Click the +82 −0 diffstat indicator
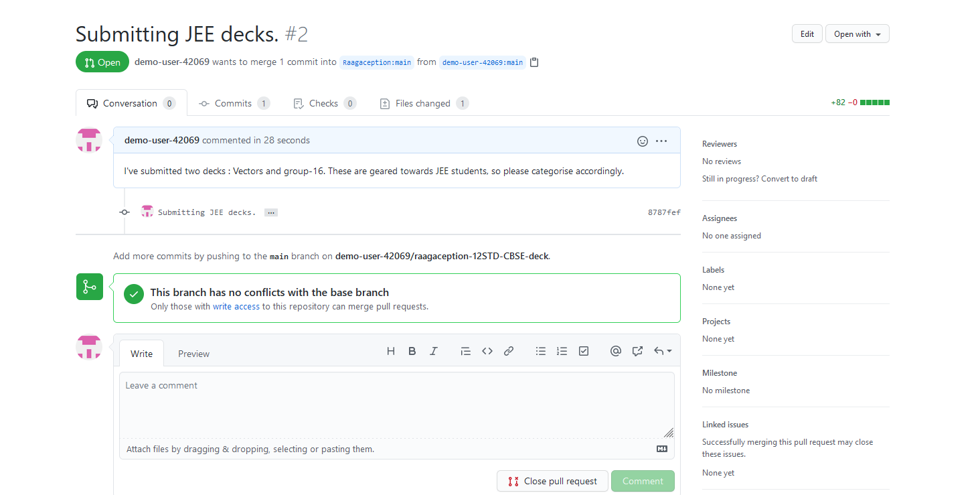Screen dimensions: 980x495 coord(860,102)
